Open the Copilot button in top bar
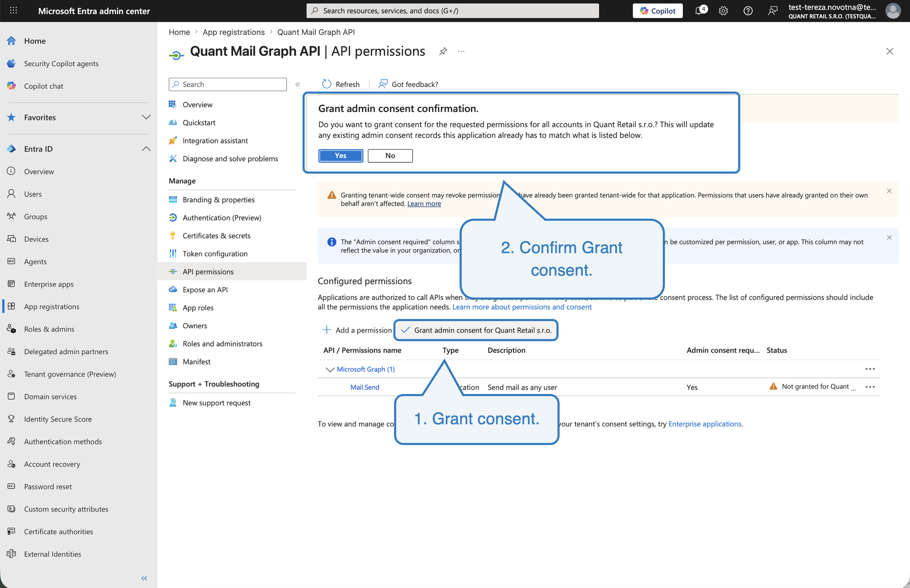 tap(657, 11)
